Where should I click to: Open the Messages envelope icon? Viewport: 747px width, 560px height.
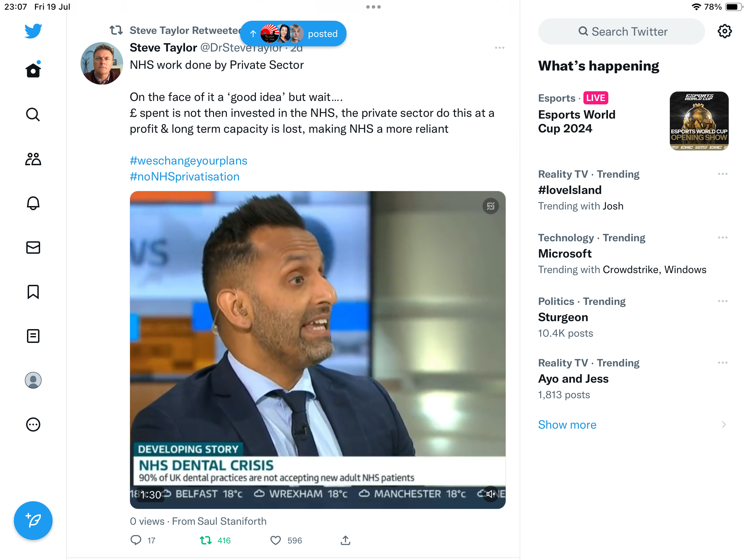33,248
